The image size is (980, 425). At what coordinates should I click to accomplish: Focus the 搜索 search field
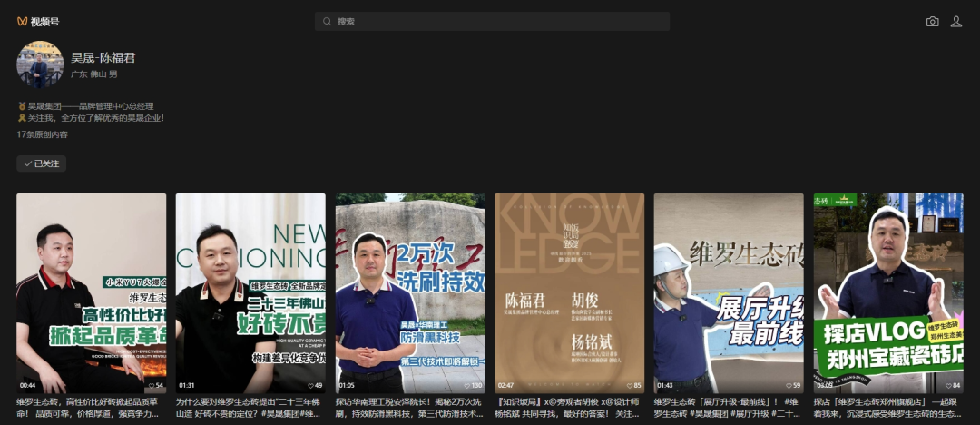point(492,21)
